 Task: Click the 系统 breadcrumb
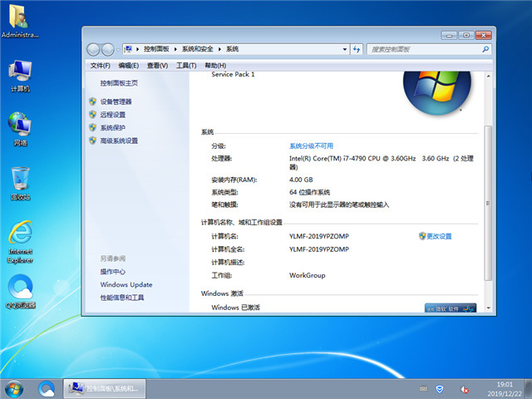click(233, 49)
